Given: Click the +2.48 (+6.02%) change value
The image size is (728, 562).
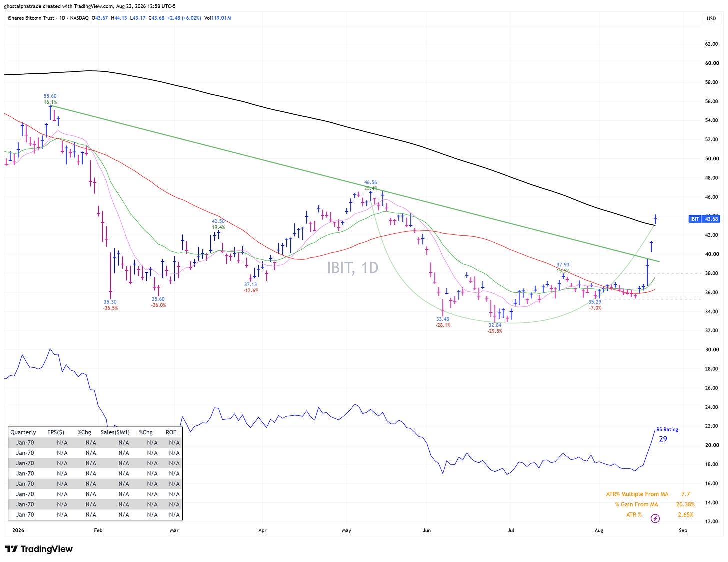Looking at the screenshot, I should [x=184, y=18].
